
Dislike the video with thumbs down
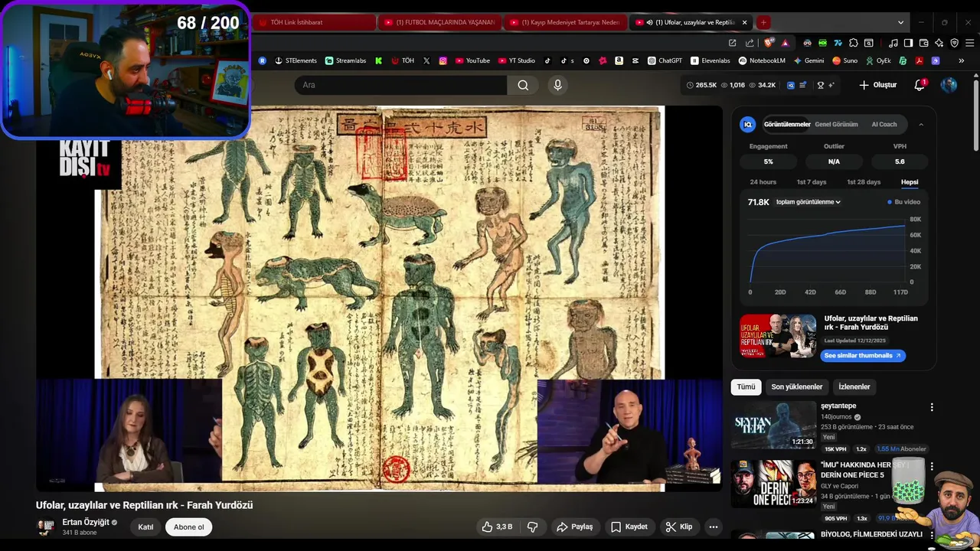coord(533,527)
